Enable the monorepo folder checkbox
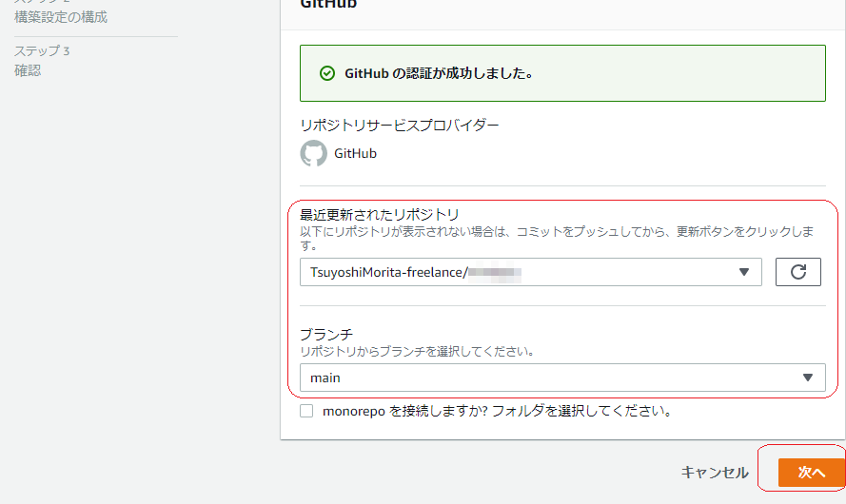Screen dimensions: 846x504 (x=306, y=411)
